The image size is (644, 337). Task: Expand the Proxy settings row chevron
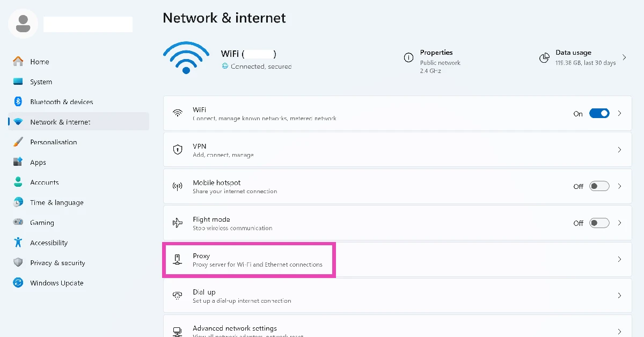point(619,259)
